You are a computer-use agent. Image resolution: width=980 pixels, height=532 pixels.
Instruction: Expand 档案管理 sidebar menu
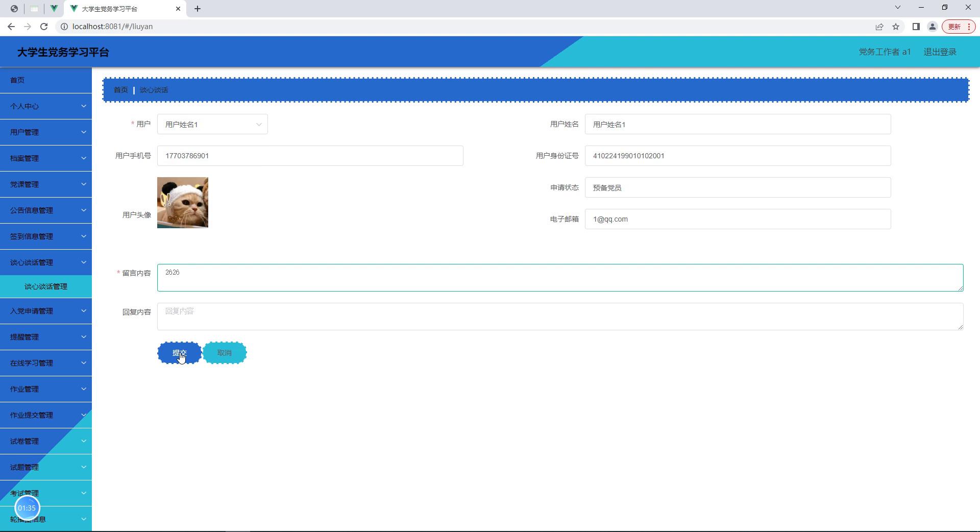pos(46,158)
